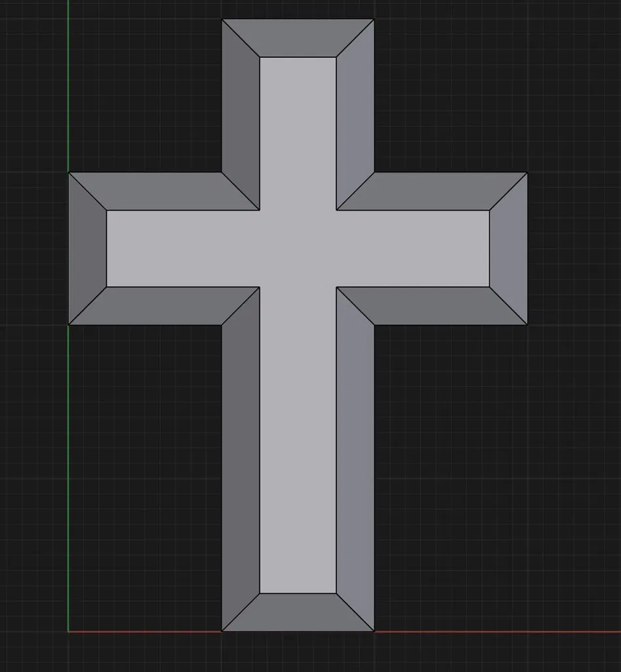The width and height of the screenshot is (621, 672).
Task: Select the top bevel face of the right arm
Action: pos(432,191)
